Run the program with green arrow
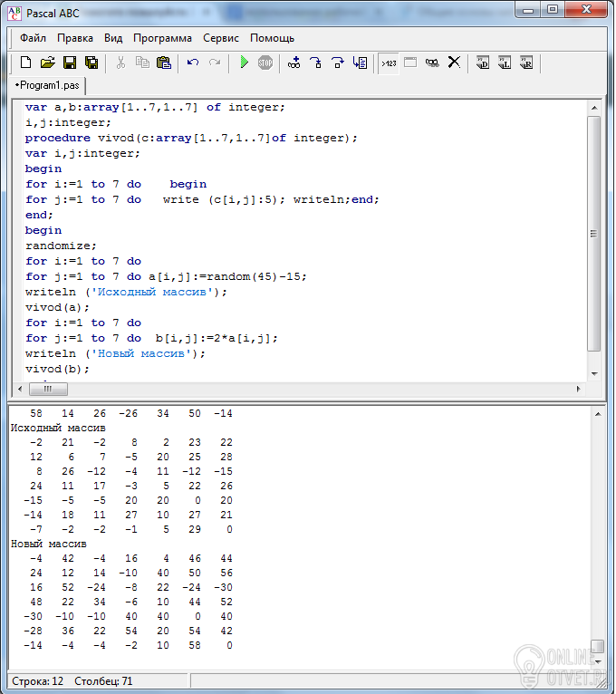Viewport: 616px width, 694px height. (x=244, y=63)
